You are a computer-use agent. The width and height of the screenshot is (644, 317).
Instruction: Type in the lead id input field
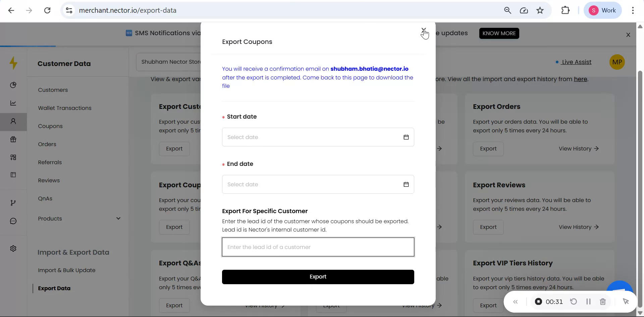(318, 247)
